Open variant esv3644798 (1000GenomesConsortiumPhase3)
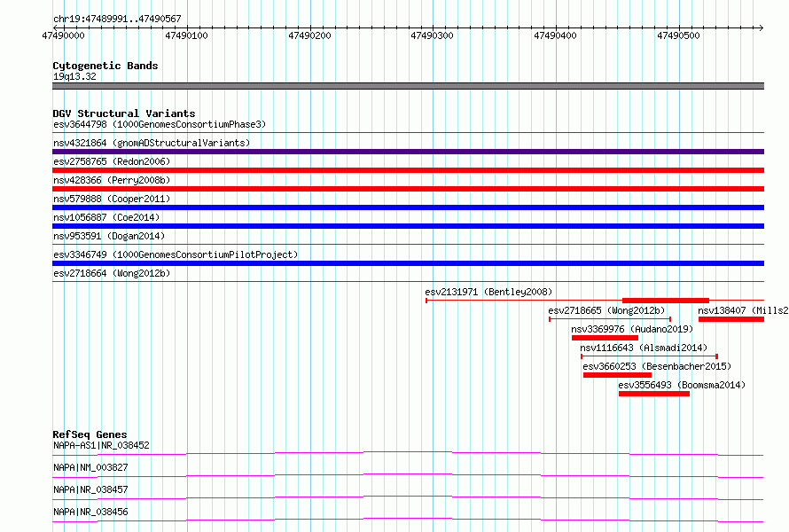789x532 pixels. [160, 124]
